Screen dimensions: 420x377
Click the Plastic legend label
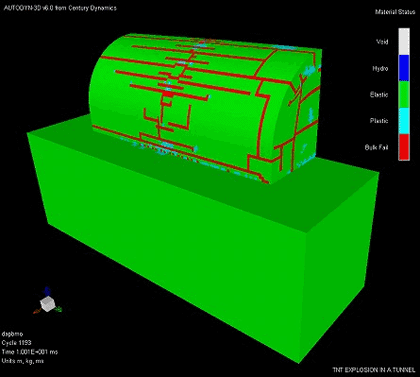pyautogui.click(x=379, y=121)
